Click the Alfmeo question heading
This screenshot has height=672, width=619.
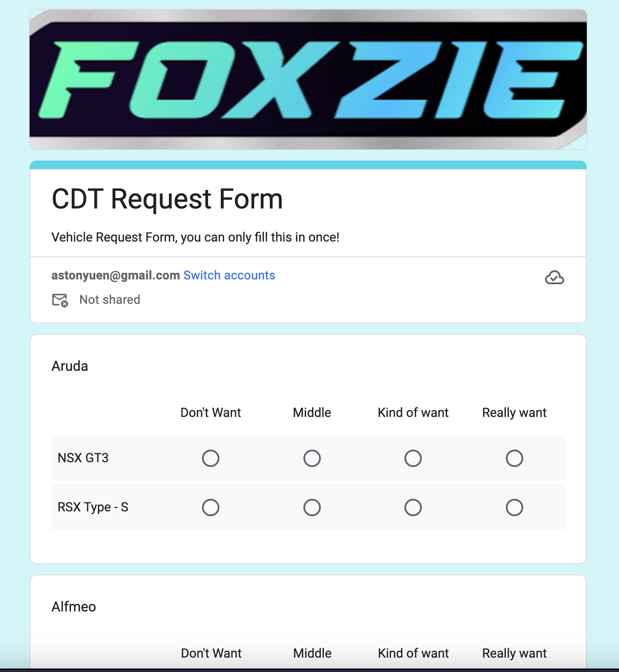click(x=74, y=607)
